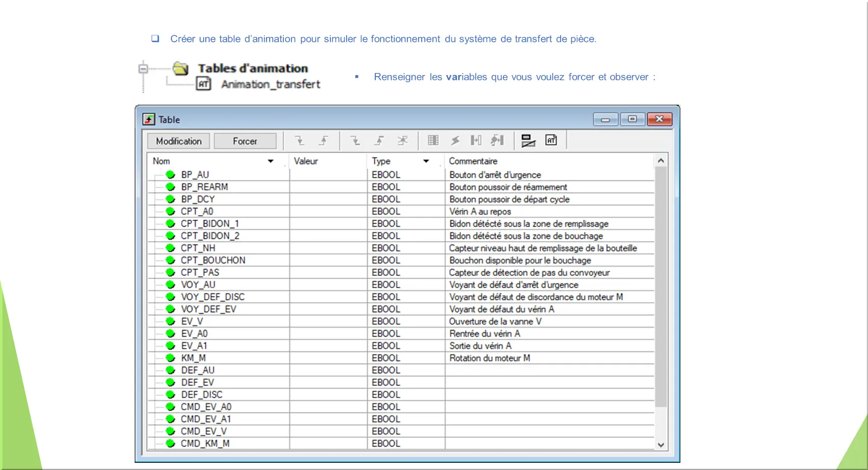Click the green icon beside BP_AU
Image resolution: width=868 pixels, height=470 pixels.
point(171,175)
